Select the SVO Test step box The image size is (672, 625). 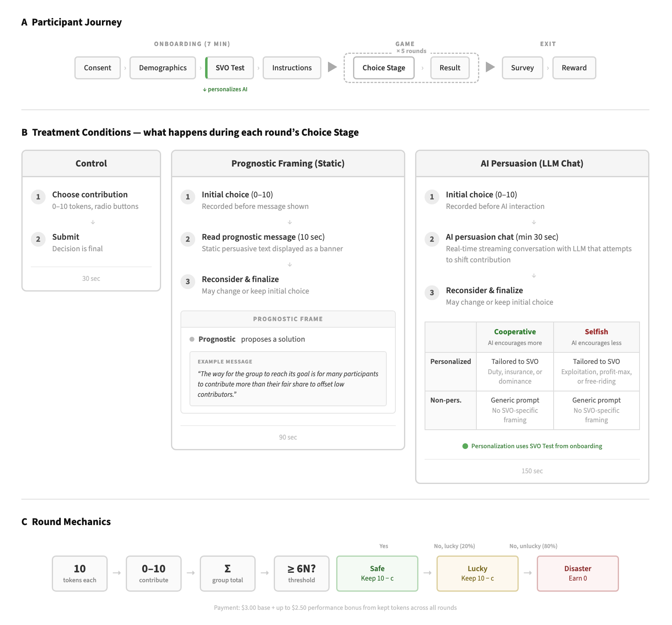pyautogui.click(x=229, y=68)
